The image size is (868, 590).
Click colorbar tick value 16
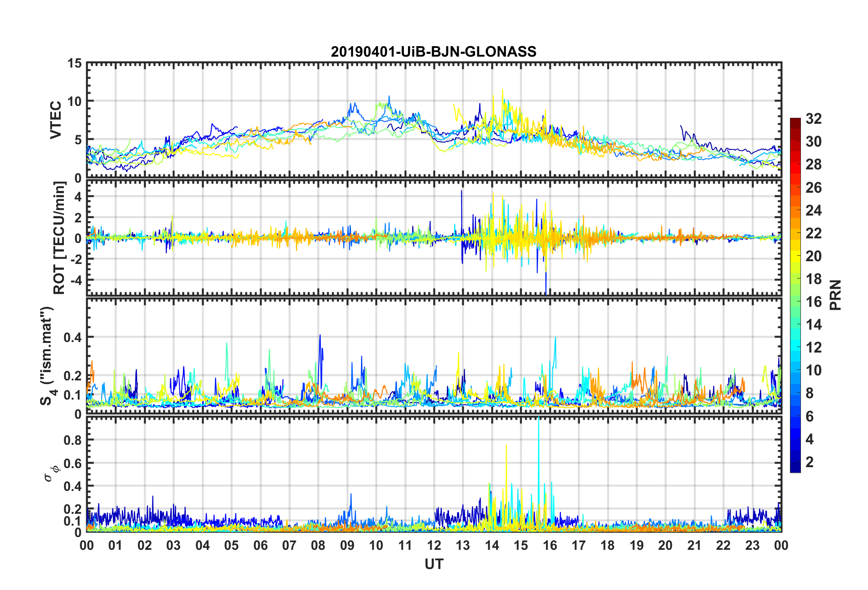[814, 302]
